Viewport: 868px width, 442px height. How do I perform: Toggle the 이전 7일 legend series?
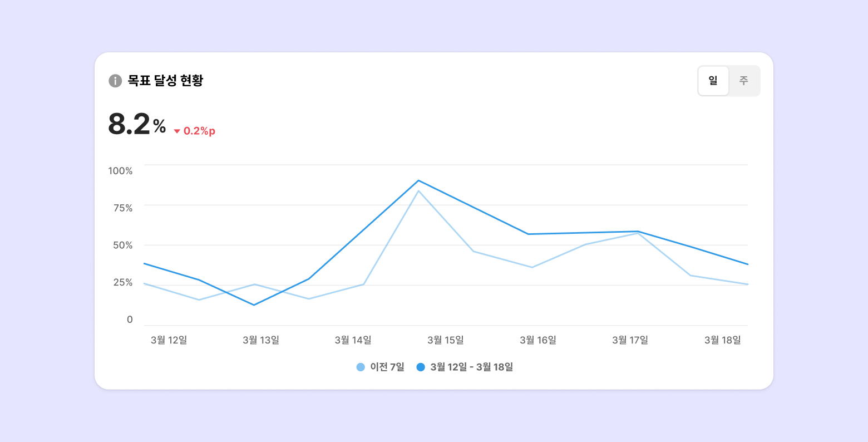pos(387,367)
